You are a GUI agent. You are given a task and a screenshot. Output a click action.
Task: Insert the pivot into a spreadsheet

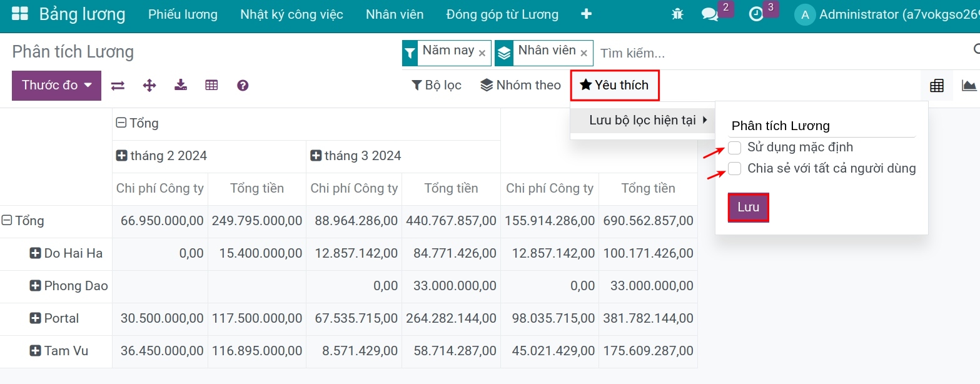point(211,85)
